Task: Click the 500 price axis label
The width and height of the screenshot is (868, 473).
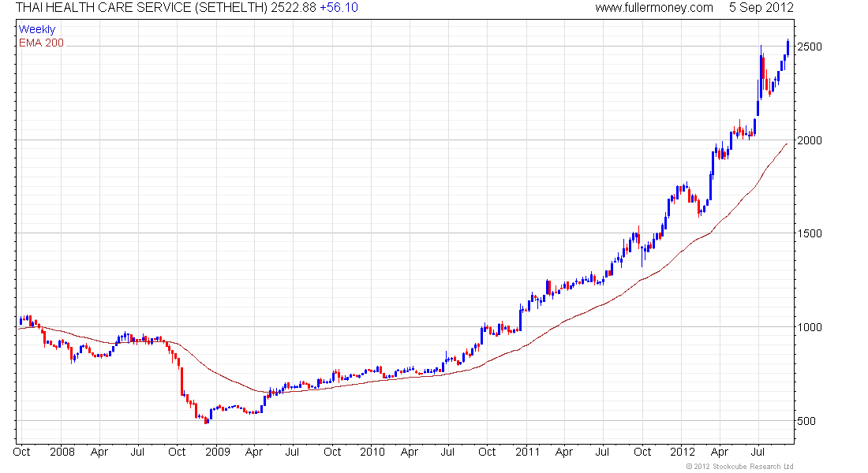Action: coord(806,421)
